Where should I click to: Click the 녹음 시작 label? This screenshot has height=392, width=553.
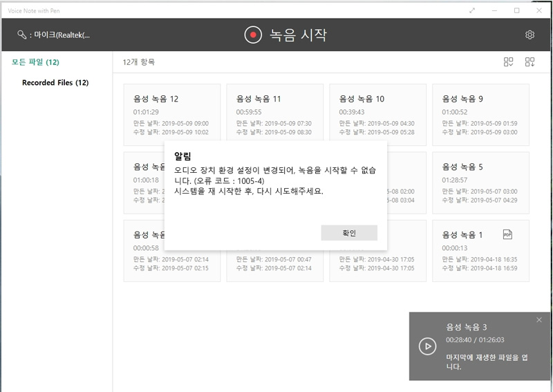point(299,35)
